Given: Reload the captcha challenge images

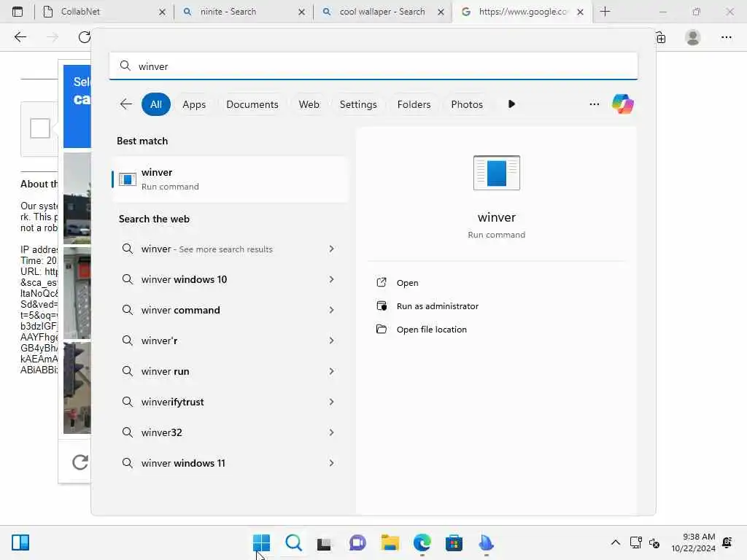Looking at the screenshot, I should coord(80,462).
